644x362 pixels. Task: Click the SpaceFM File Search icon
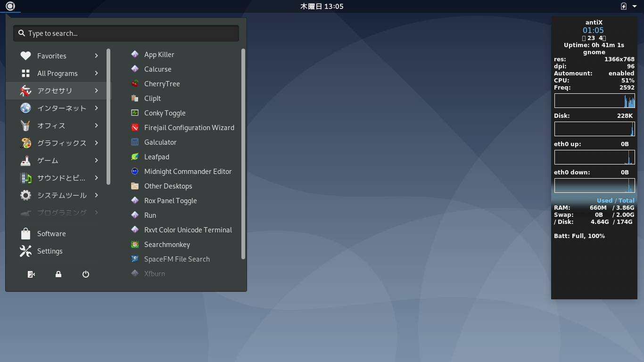point(135,259)
